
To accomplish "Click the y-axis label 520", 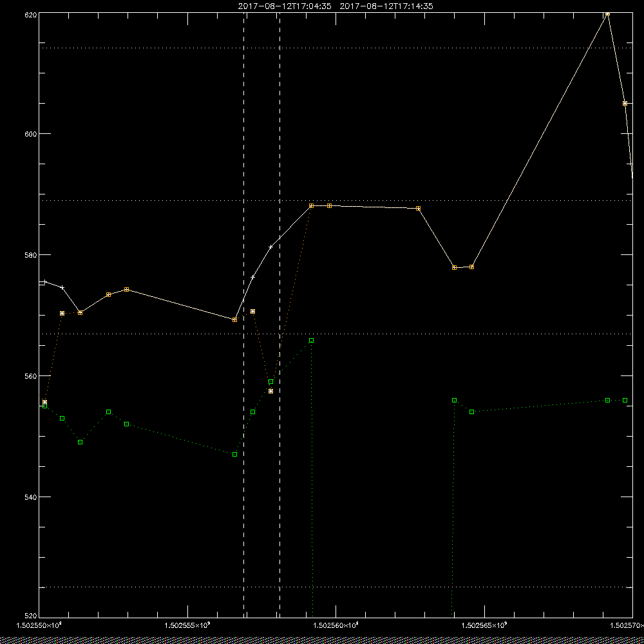I will pos(31,616).
